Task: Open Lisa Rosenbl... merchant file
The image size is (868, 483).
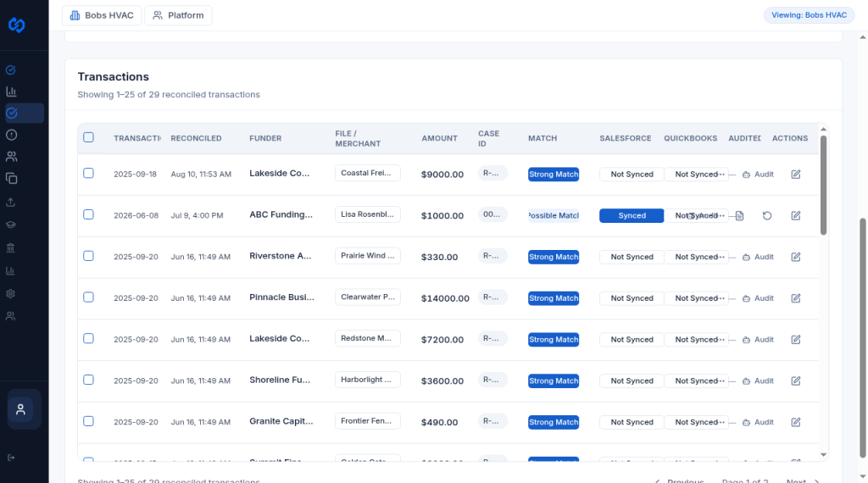Action: [368, 214]
